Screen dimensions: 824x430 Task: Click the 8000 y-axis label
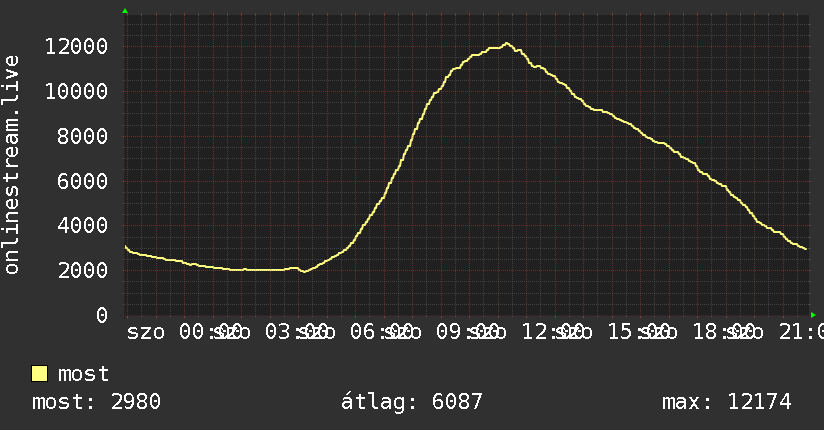pos(83,137)
